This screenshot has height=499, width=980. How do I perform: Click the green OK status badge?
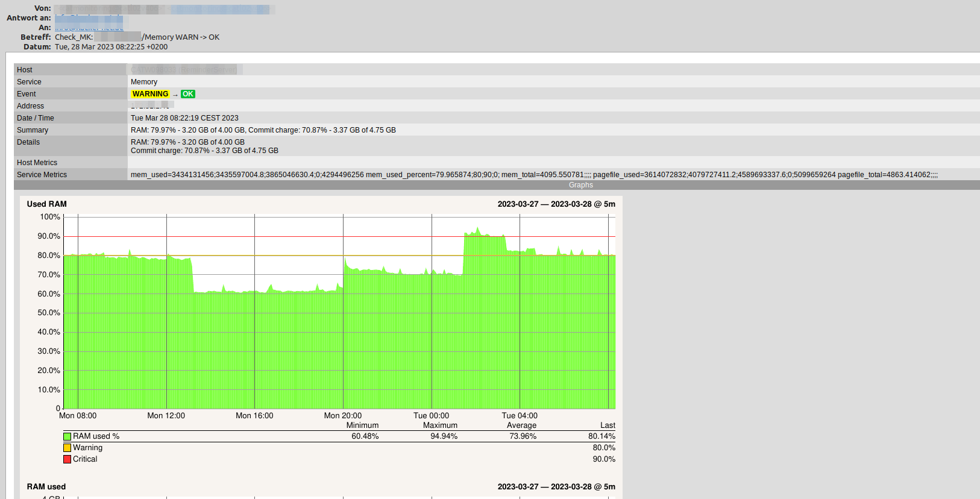pos(188,94)
